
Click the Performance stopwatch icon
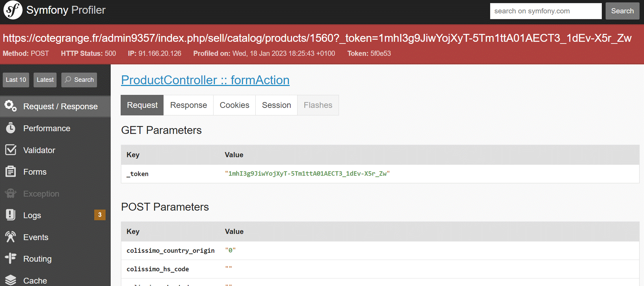click(x=11, y=128)
